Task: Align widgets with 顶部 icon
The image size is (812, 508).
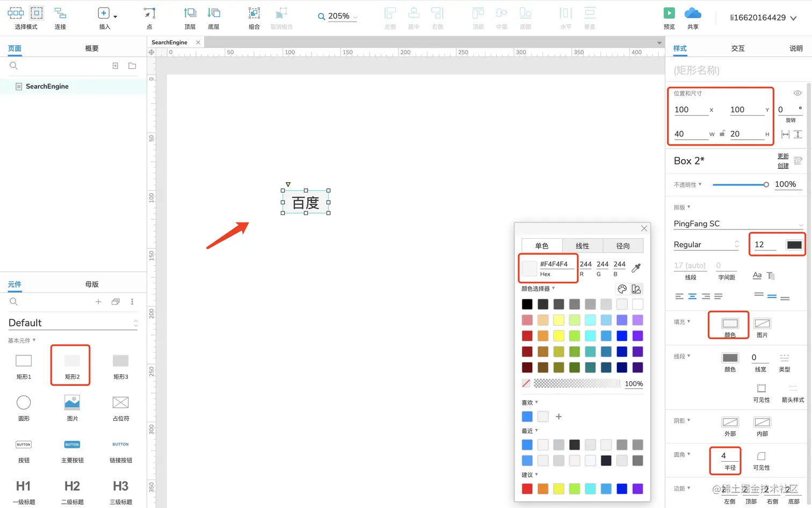Action: coord(478,13)
